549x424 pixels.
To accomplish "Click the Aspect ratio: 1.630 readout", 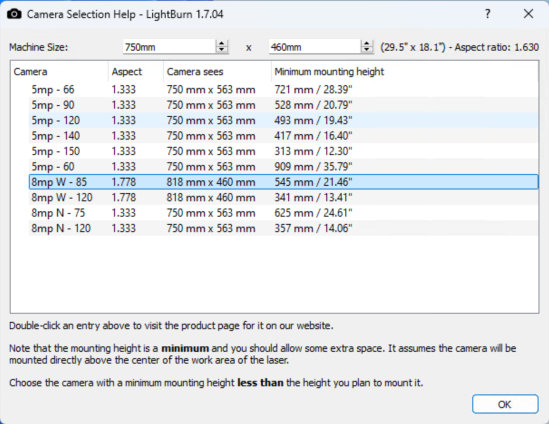I will point(497,47).
